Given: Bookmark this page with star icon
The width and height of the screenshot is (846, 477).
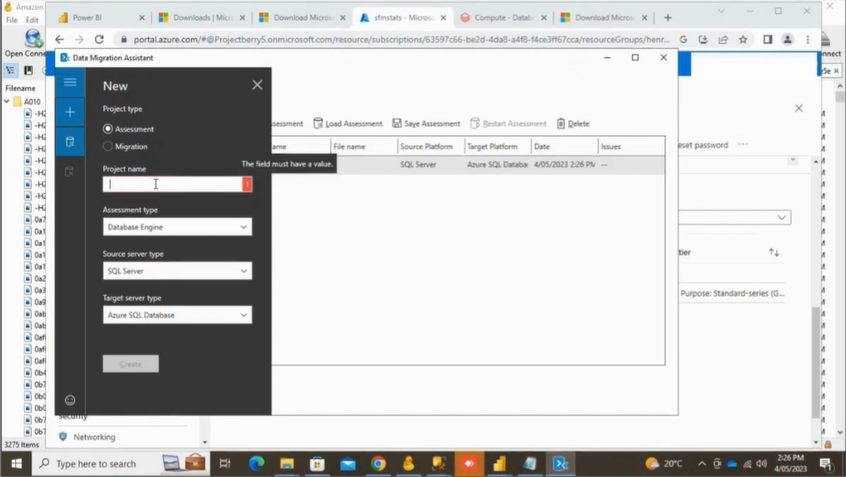Looking at the screenshot, I should pos(743,39).
